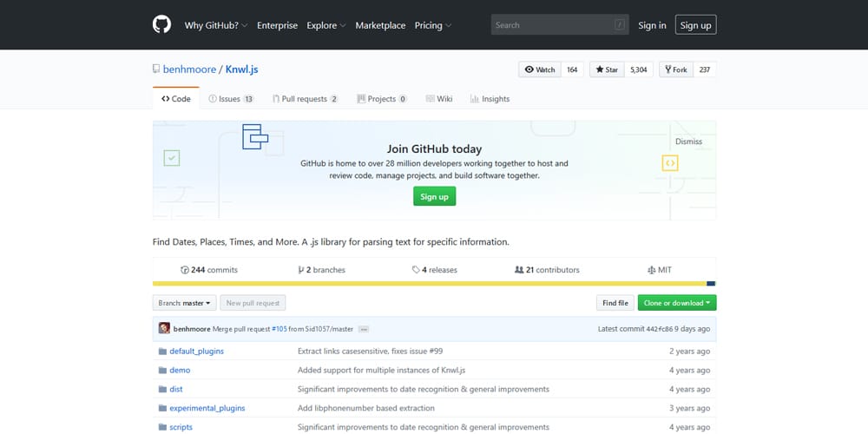Click the New pull request button
Viewport: 868px width, 434px height.
pyautogui.click(x=253, y=303)
